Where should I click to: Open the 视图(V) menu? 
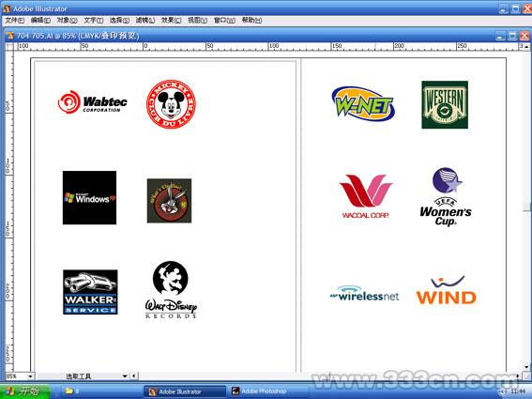(x=197, y=21)
